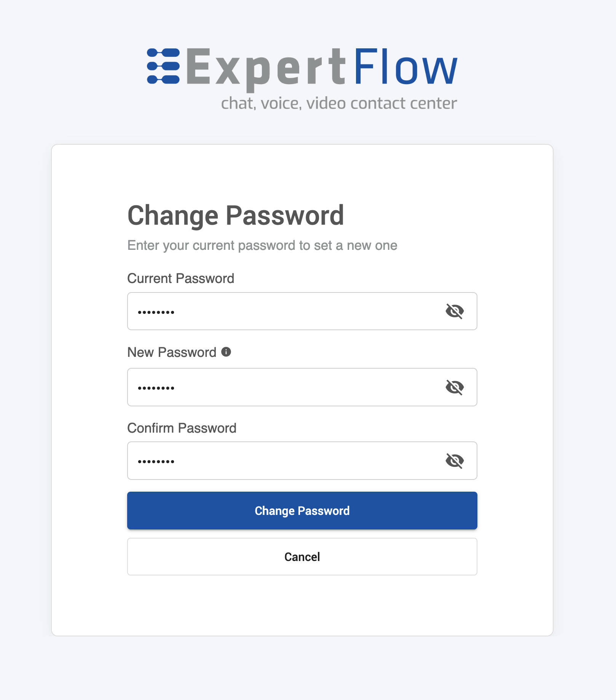Click the eye icon in the Current Password field
Image resolution: width=616 pixels, height=700 pixels.
click(454, 311)
